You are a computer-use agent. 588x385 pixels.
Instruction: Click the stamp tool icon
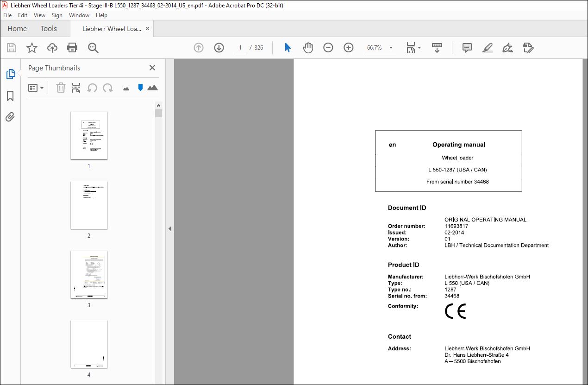pos(528,48)
